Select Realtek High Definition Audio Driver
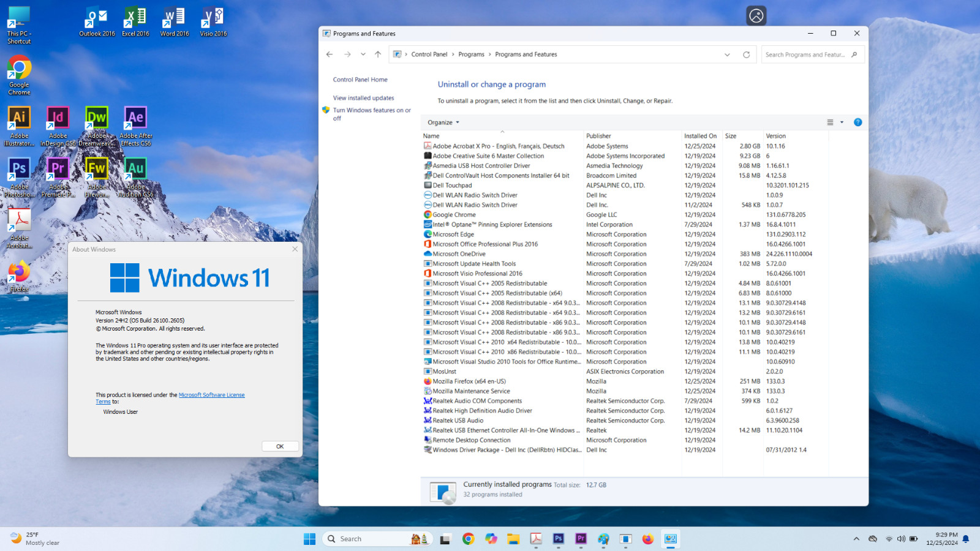Viewport: 980px width, 551px height. click(x=625, y=411)
